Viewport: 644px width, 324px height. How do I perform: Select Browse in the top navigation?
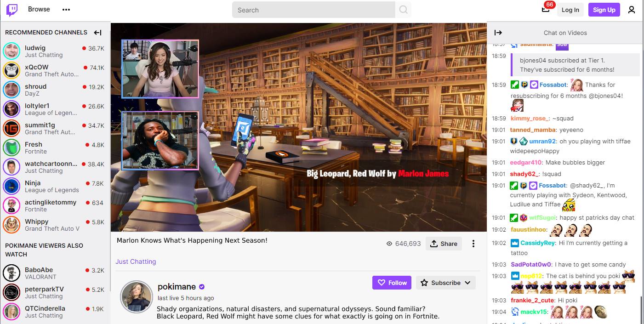pyautogui.click(x=39, y=9)
